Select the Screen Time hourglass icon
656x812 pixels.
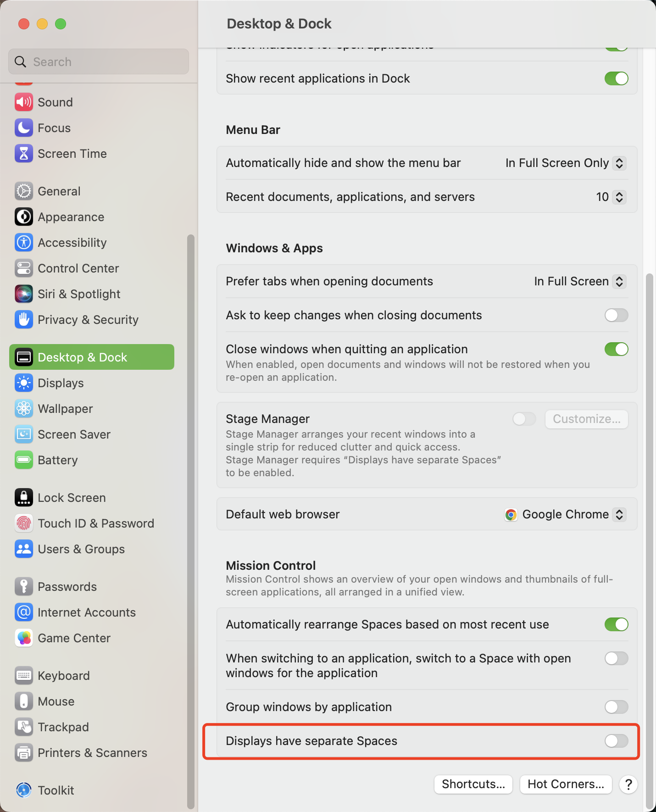click(24, 154)
